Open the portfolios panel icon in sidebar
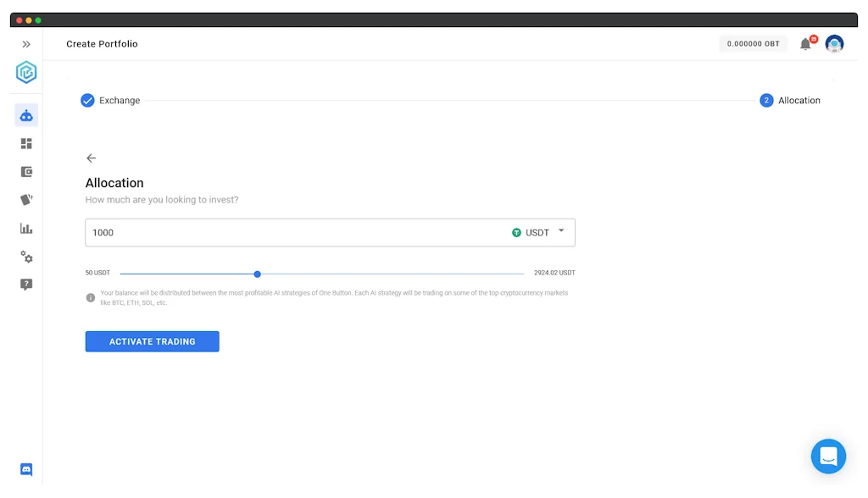This screenshot has width=868, height=498. (26, 171)
